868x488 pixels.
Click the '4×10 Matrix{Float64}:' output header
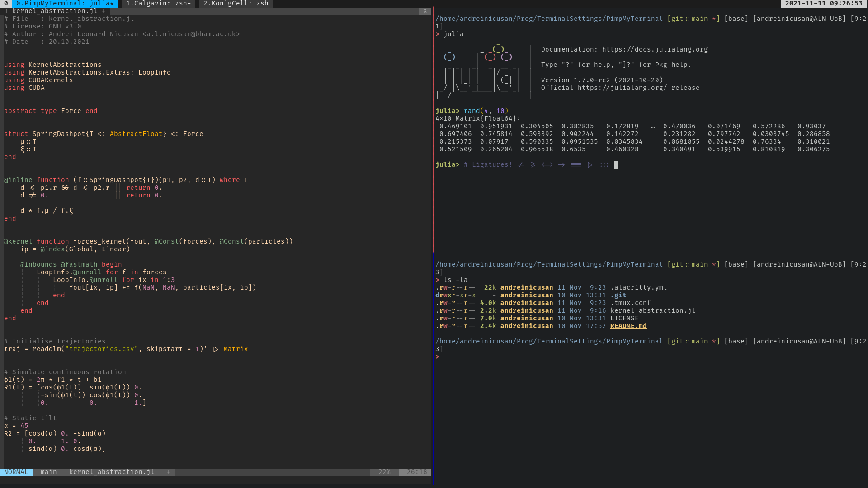tap(478, 119)
